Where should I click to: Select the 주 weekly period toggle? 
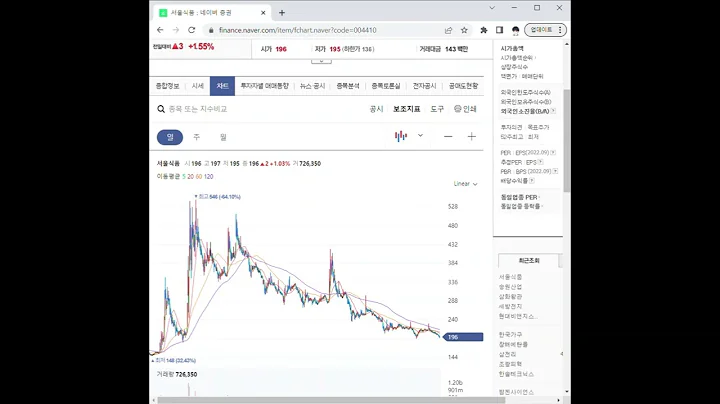(197, 137)
